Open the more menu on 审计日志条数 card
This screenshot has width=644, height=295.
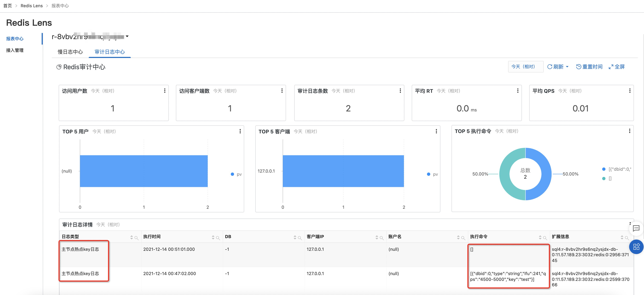pyautogui.click(x=400, y=91)
